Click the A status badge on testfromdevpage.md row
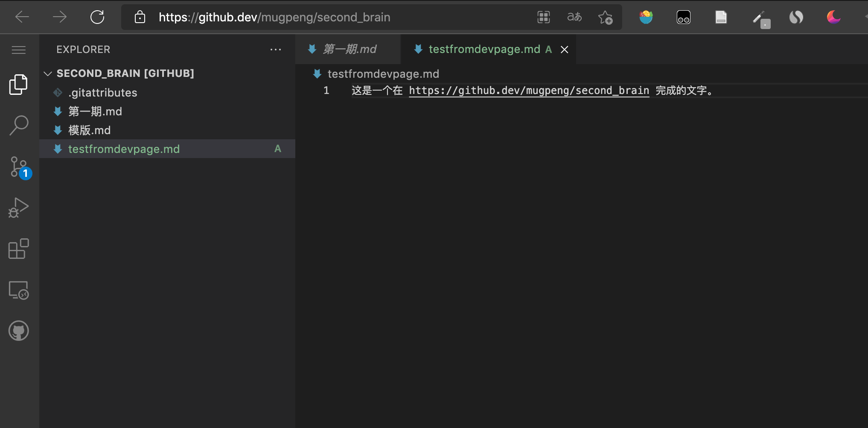This screenshot has height=428, width=868. click(278, 149)
